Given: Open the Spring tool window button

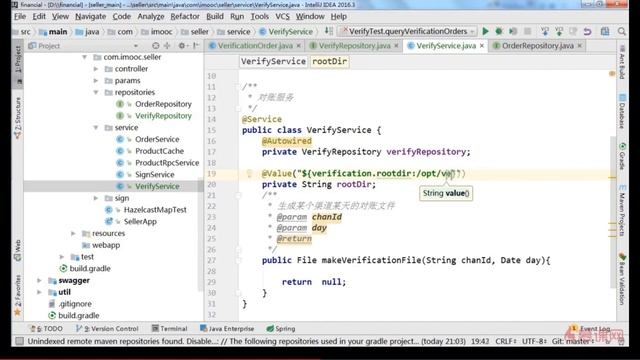Looking at the screenshot, I should pyautogui.click(x=281, y=329).
